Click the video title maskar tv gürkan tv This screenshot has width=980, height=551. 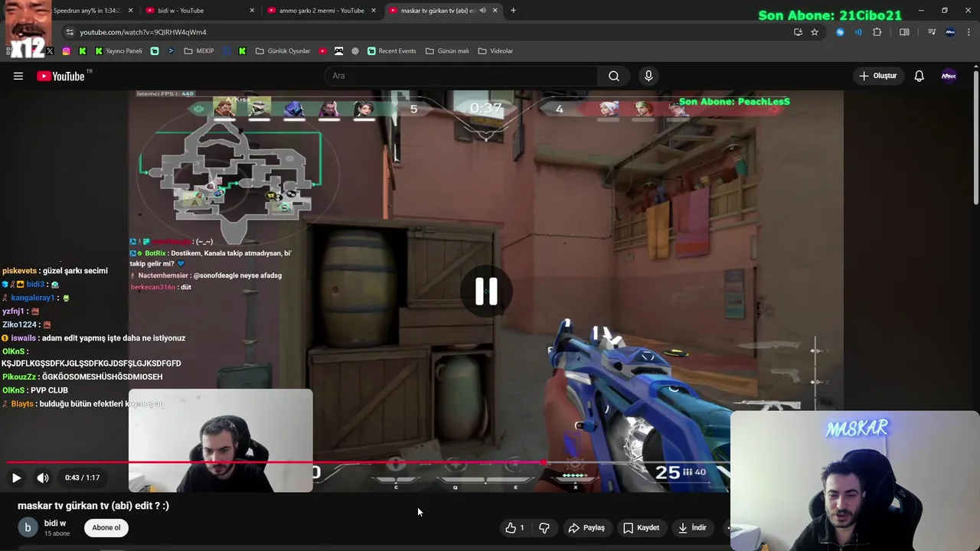(93, 506)
